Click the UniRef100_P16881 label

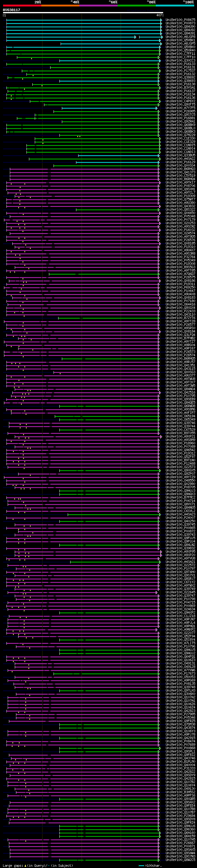(x=180, y=118)
